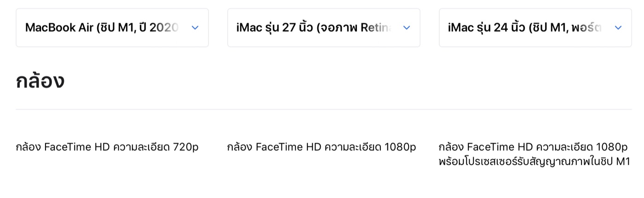Click the iMac รุ่น 24 นิ้ว model name text

pyautogui.click(x=525, y=28)
